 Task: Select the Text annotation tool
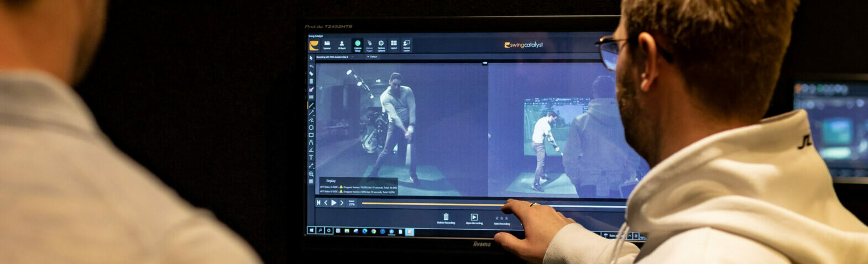click(311, 157)
